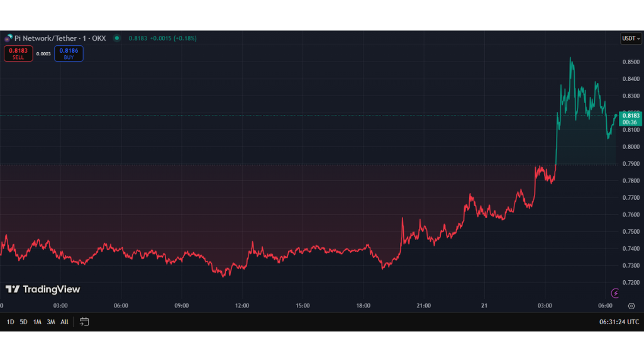Click the red 0.8183 SELL button
The height and width of the screenshot is (362, 644).
coord(18,54)
